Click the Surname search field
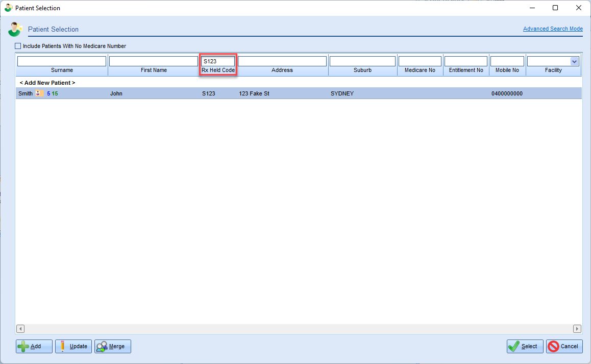This screenshot has height=364, width=591. [62, 61]
